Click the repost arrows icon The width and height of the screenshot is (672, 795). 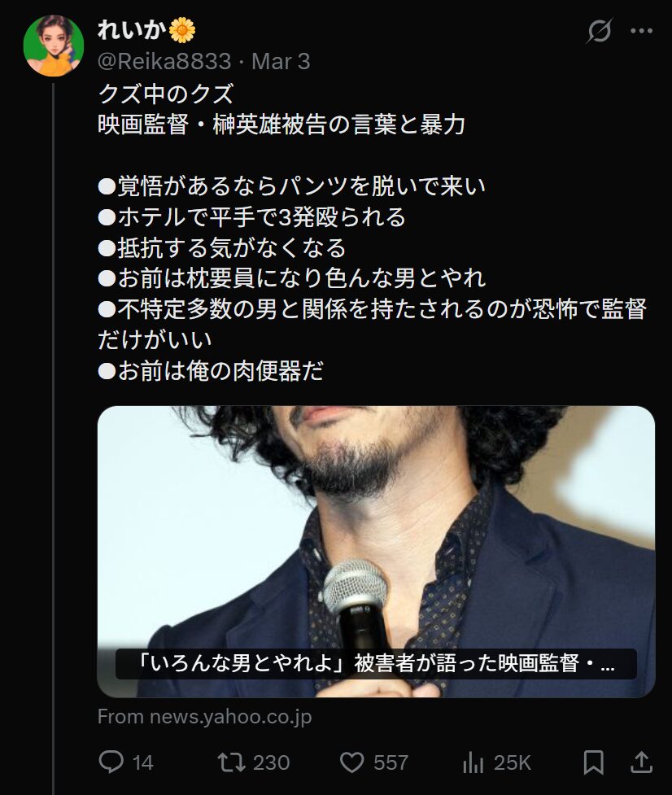tap(231, 762)
